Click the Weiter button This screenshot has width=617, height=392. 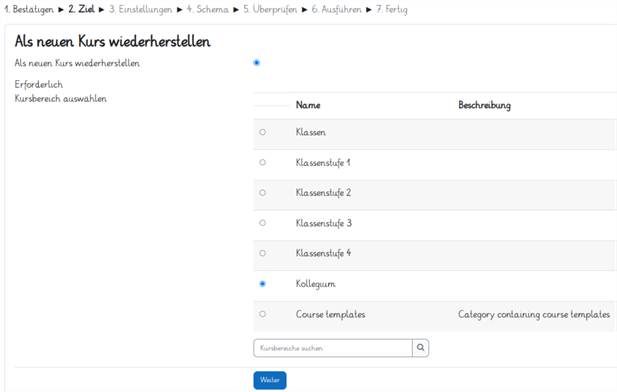pyautogui.click(x=270, y=380)
